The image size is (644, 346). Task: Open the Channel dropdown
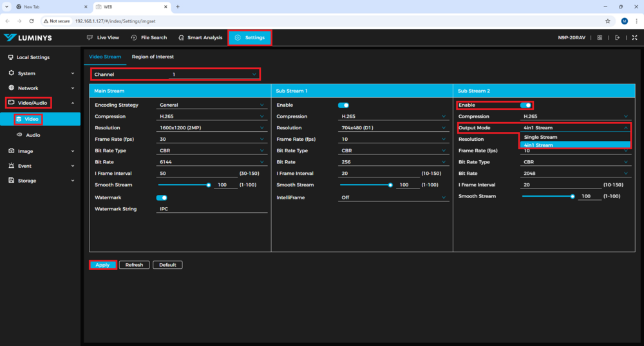[x=213, y=75]
